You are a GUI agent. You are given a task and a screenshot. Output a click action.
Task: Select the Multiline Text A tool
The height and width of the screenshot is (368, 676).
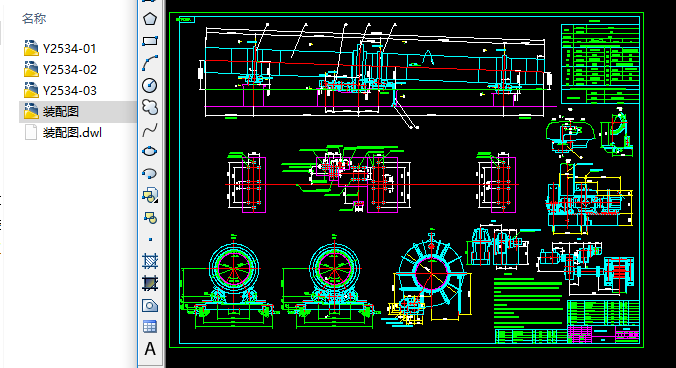[150, 349]
